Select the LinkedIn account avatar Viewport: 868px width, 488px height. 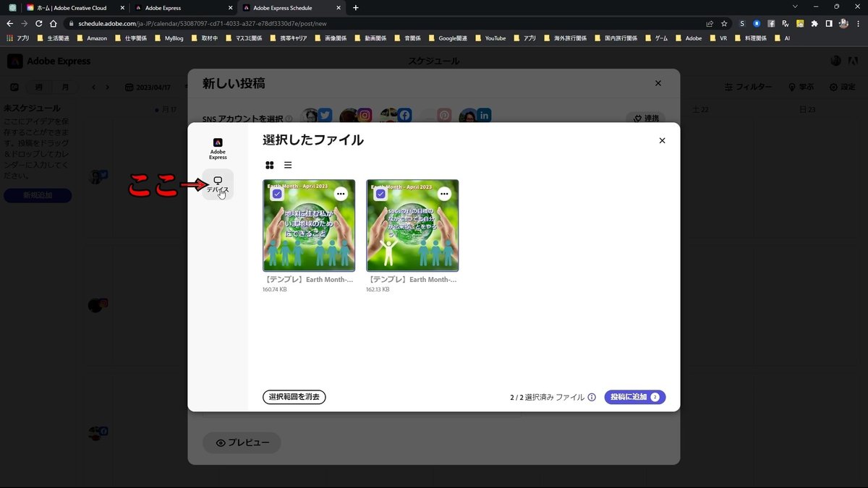tap(476, 116)
